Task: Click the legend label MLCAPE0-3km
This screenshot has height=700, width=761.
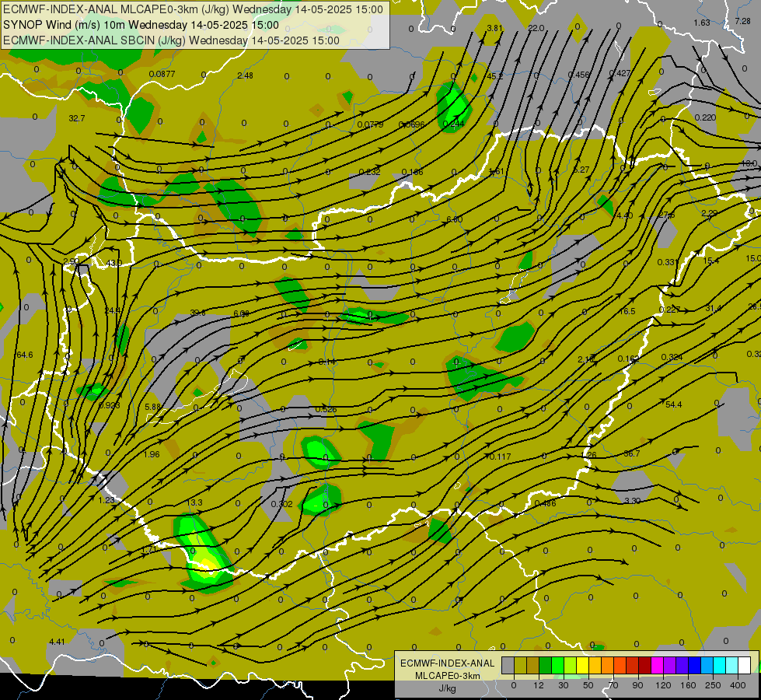Action: pyautogui.click(x=447, y=676)
